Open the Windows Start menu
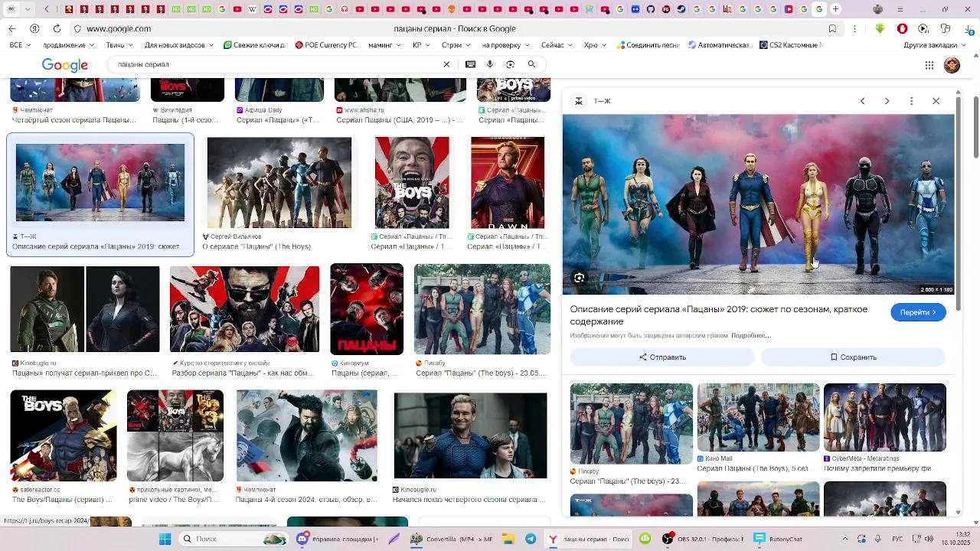The width and height of the screenshot is (980, 551). point(165,539)
